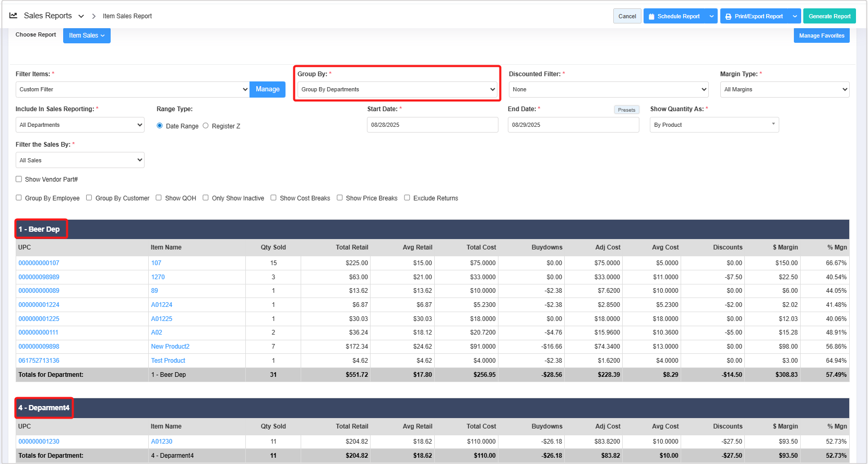The height and width of the screenshot is (464, 868).
Task: Open the Item Sales report menu
Action: (87, 35)
